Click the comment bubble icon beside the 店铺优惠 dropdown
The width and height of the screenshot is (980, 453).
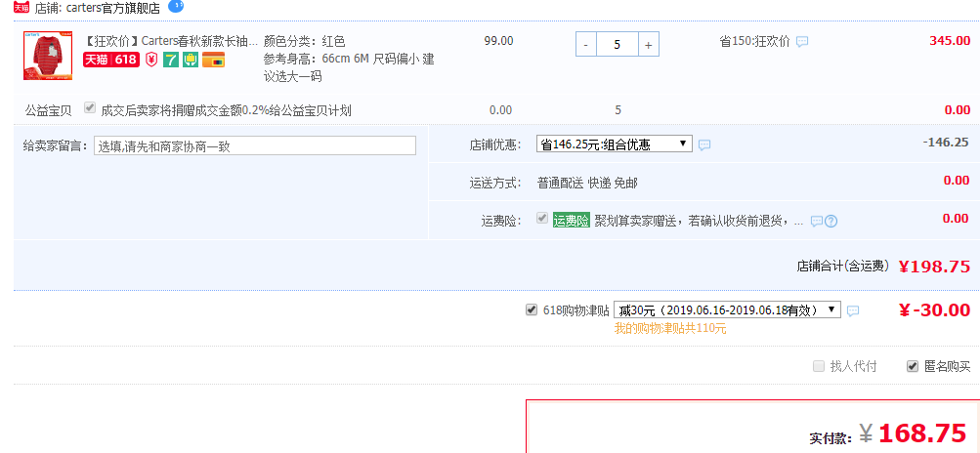[704, 144]
